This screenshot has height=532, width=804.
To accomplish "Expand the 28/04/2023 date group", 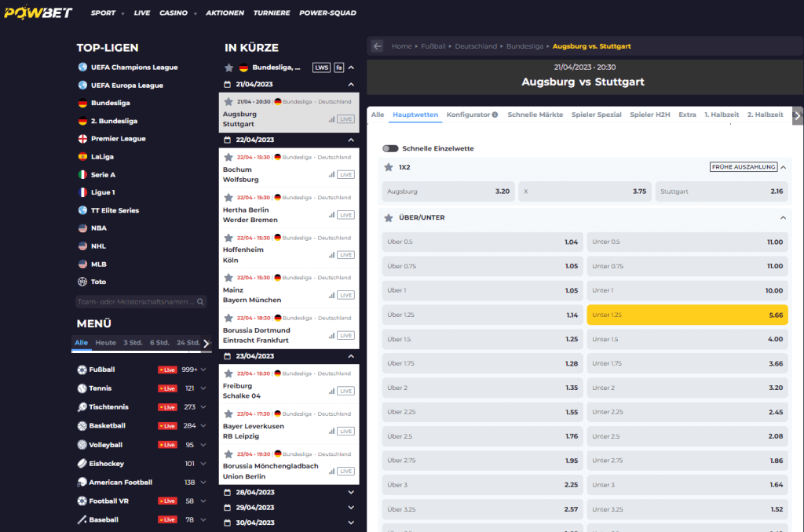I will click(x=351, y=492).
